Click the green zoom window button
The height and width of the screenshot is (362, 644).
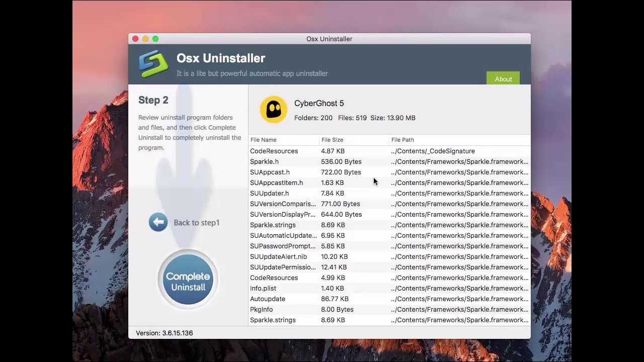coord(155,39)
